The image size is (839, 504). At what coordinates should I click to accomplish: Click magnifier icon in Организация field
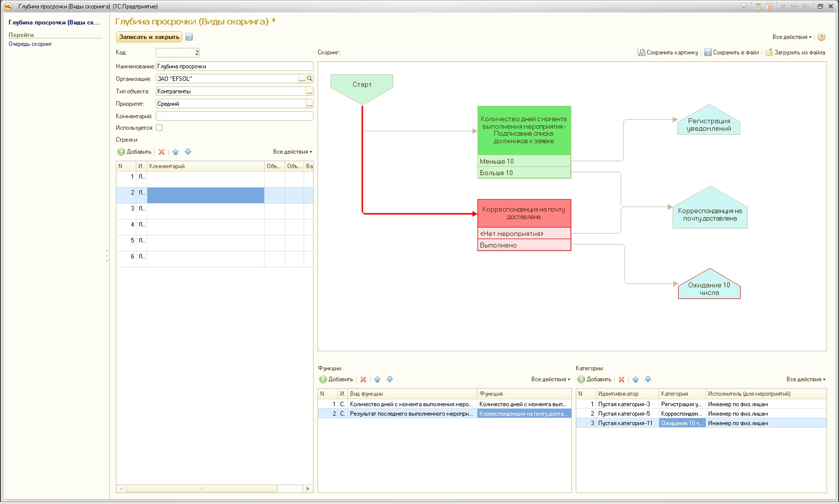click(x=309, y=79)
